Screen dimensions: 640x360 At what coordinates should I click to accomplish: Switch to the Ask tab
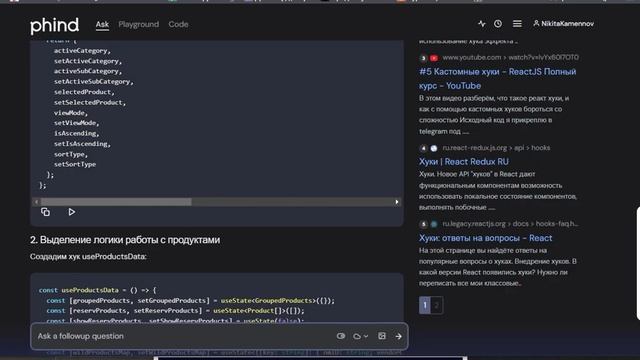click(x=102, y=24)
